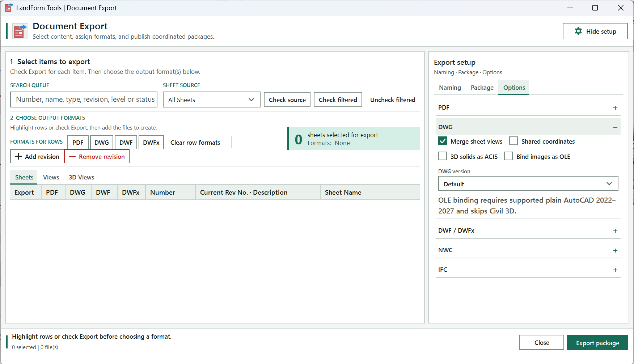634x364 pixels.
Task: Click the DWG column header
Action: (x=78, y=192)
